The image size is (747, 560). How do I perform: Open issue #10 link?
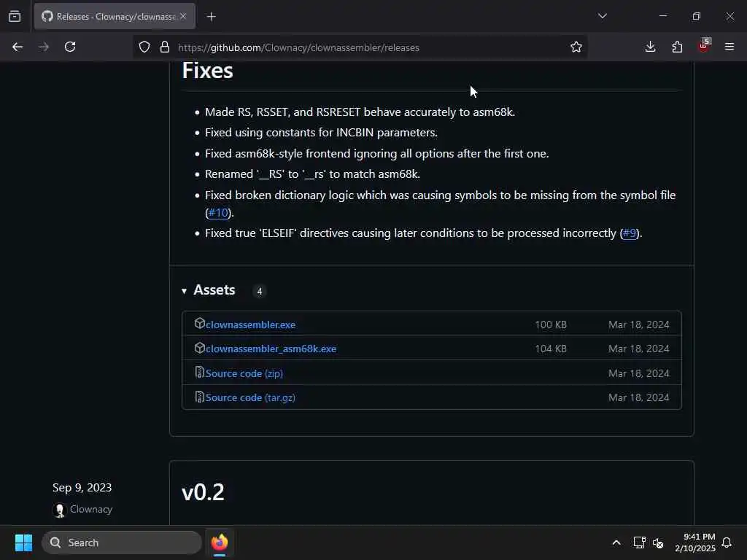(x=218, y=213)
